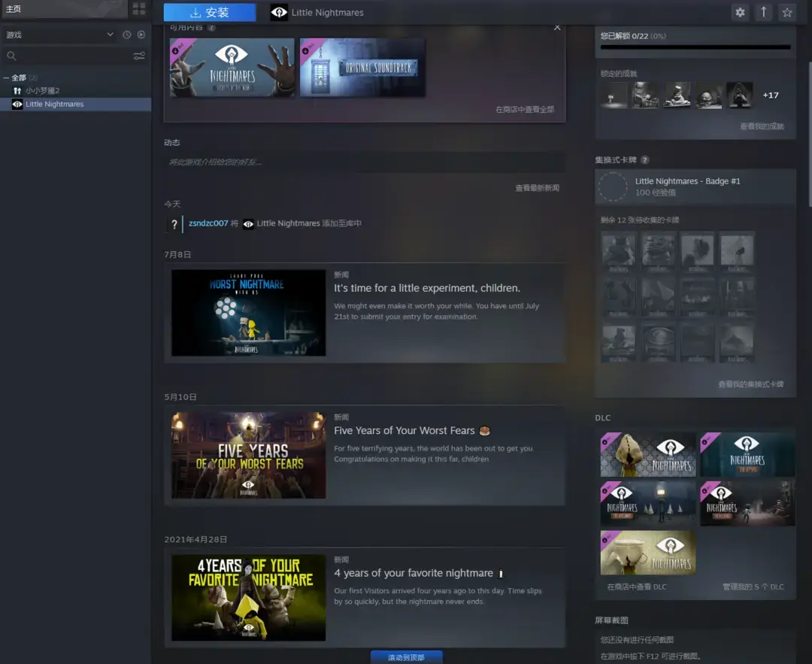Close the available content panel
The width and height of the screenshot is (812, 664).
(x=557, y=28)
